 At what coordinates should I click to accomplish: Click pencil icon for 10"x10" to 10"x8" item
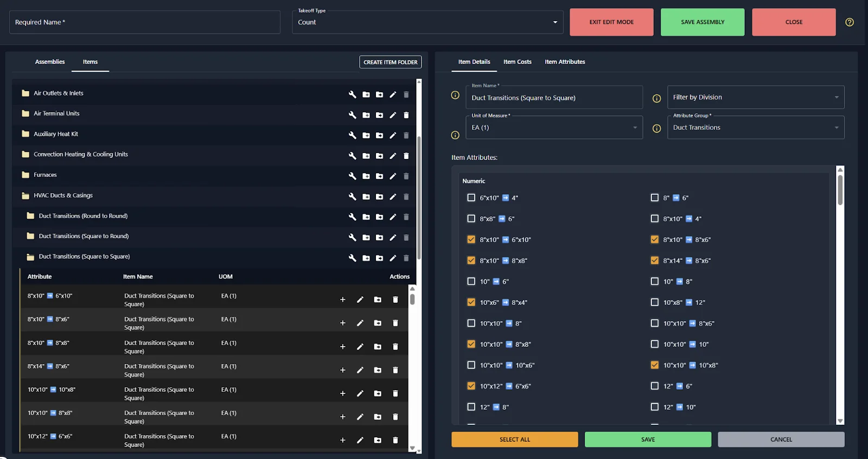coord(360,393)
